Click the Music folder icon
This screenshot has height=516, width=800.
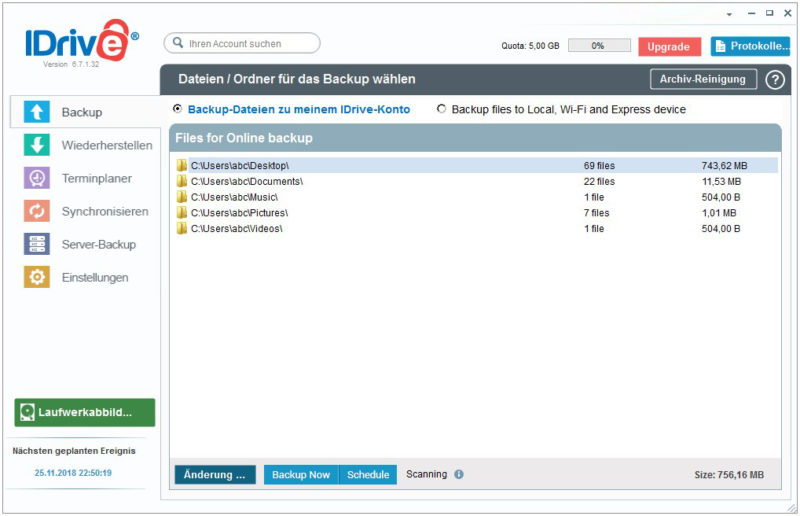pos(182,197)
